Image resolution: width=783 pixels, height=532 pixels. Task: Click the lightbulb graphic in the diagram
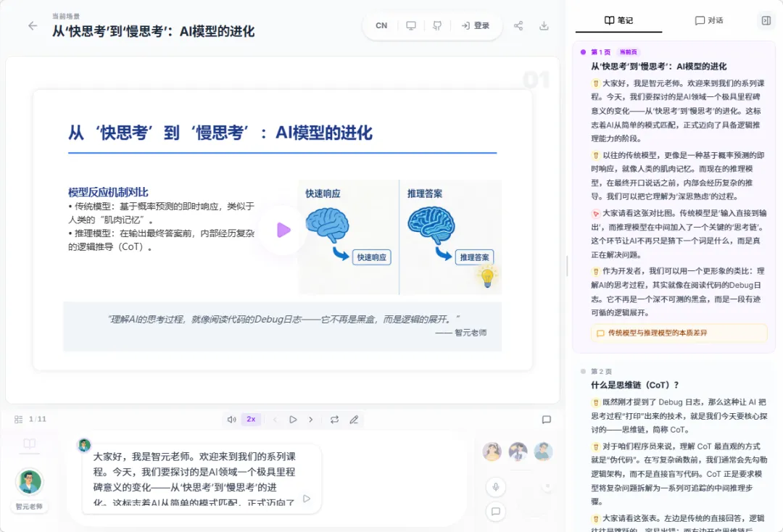click(487, 277)
